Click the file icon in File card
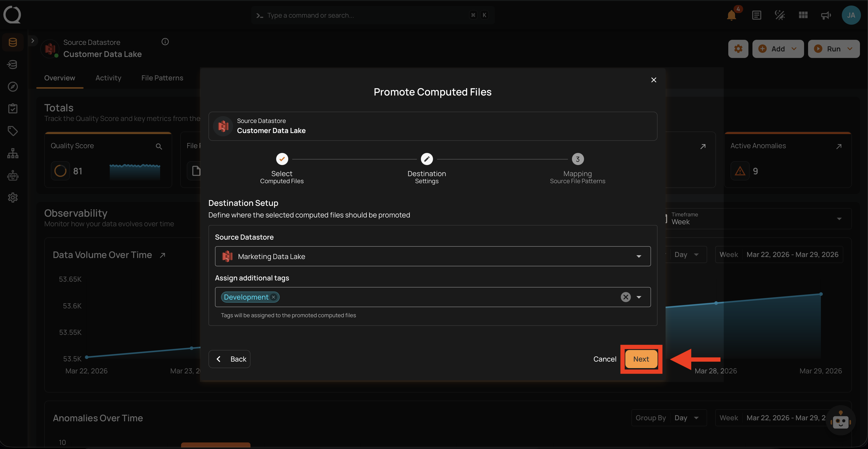This screenshot has width=868, height=449. pyautogui.click(x=196, y=171)
